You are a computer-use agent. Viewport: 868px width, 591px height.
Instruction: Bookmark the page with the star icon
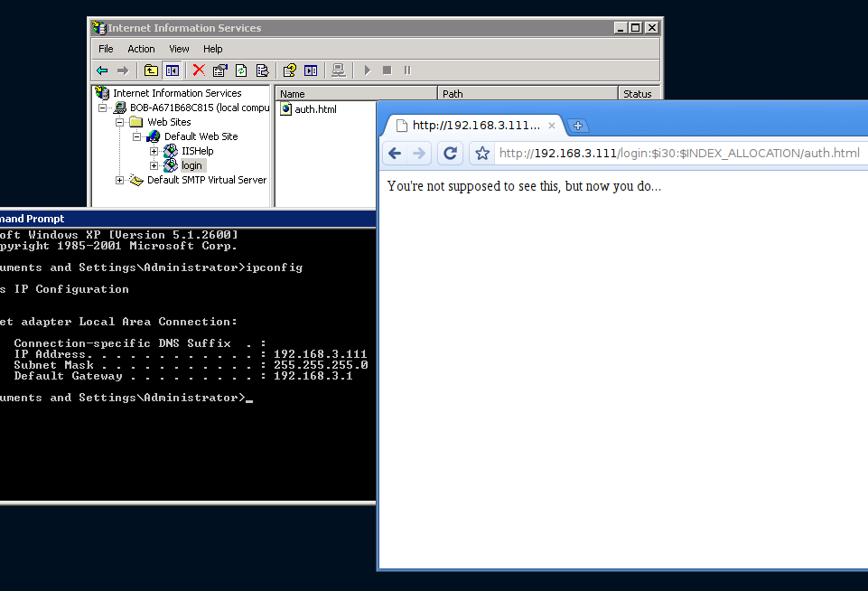(482, 153)
